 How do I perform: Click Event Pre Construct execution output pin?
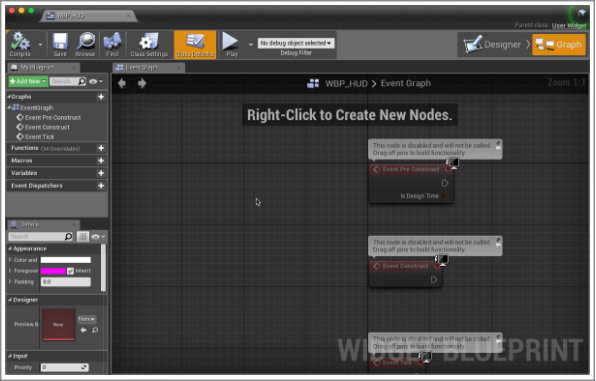445,184
